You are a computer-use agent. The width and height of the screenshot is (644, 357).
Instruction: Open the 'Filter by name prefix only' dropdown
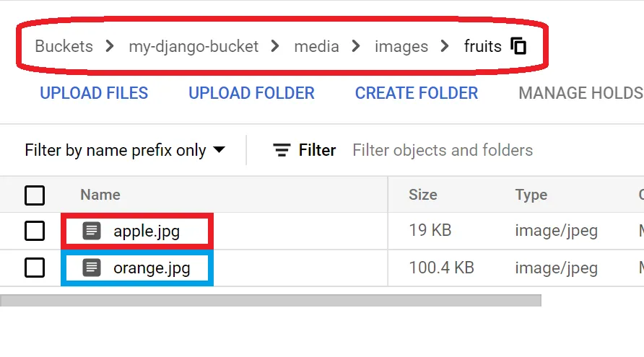click(x=125, y=150)
